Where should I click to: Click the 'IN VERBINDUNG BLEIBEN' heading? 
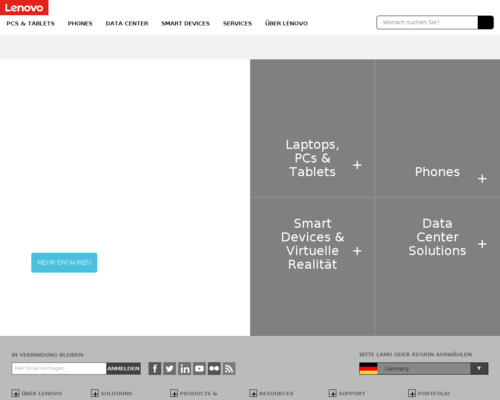coord(47,355)
